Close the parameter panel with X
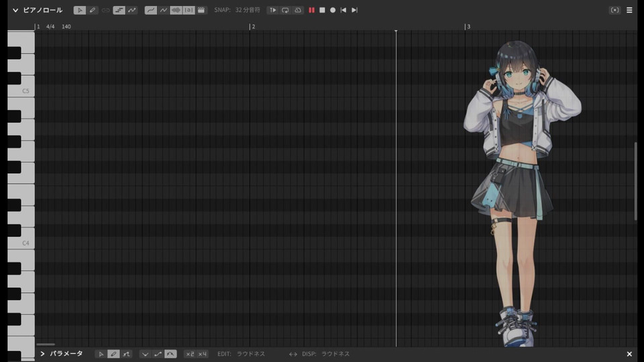644x362 pixels. click(x=629, y=354)
